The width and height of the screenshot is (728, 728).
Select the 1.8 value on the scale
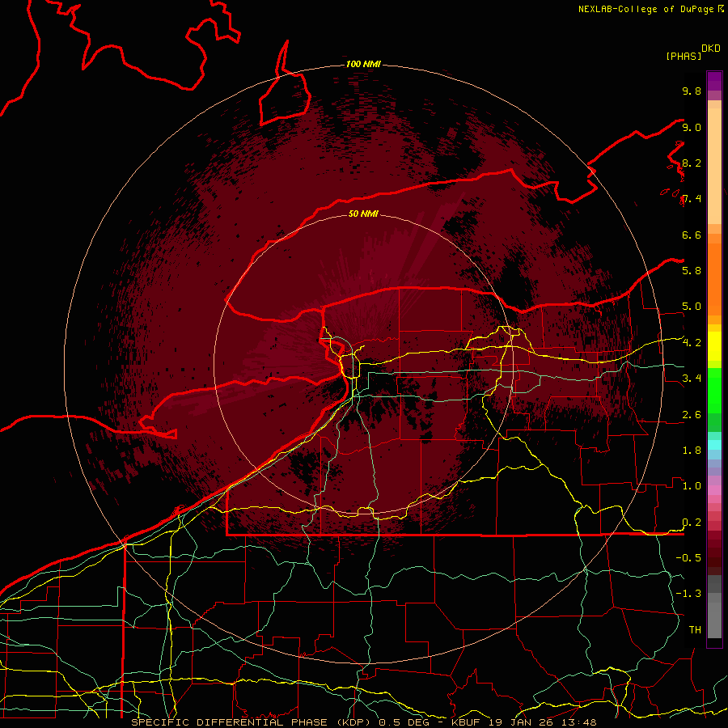692,450
